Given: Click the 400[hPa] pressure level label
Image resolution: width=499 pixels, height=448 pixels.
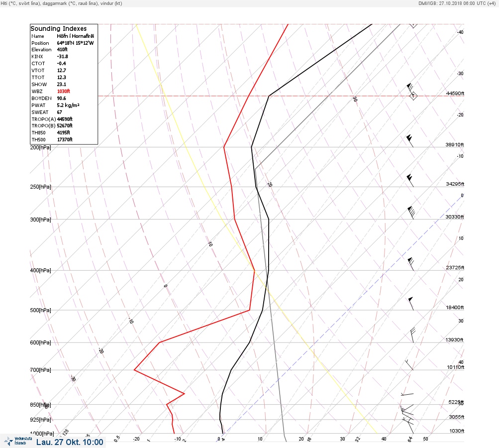Looking at the screenshot, I should [40, 270].
